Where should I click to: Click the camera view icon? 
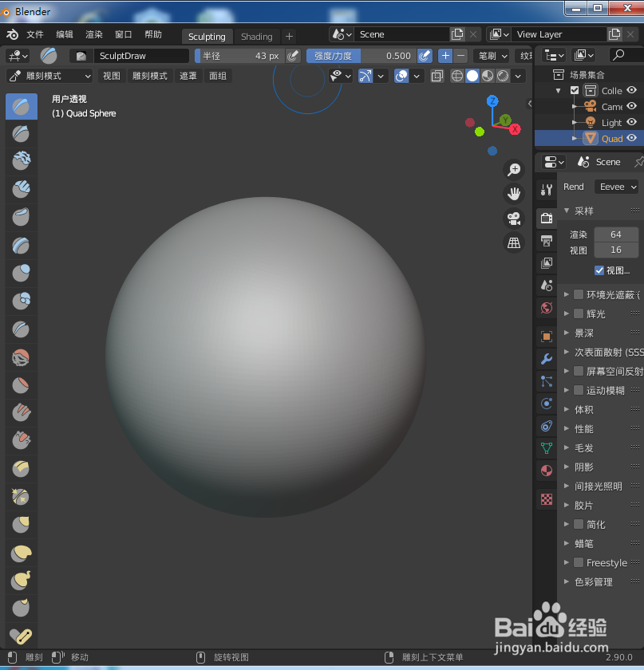tap(514, 218)
